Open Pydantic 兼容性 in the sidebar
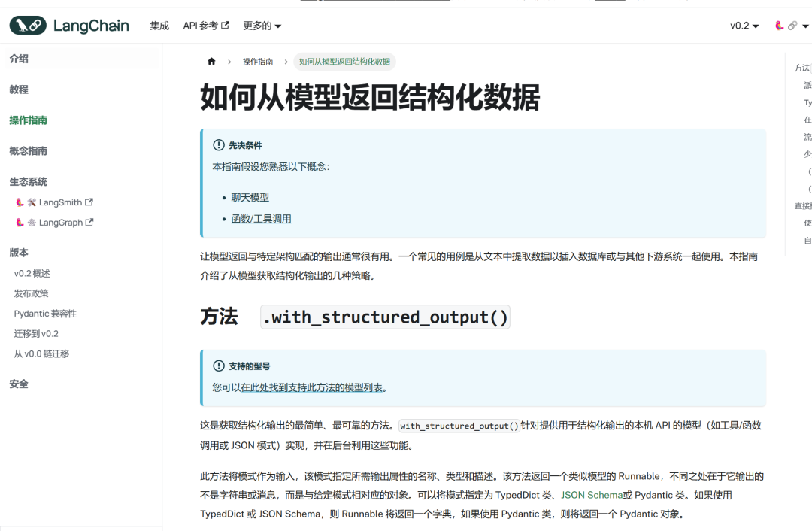 pos(45,314)
